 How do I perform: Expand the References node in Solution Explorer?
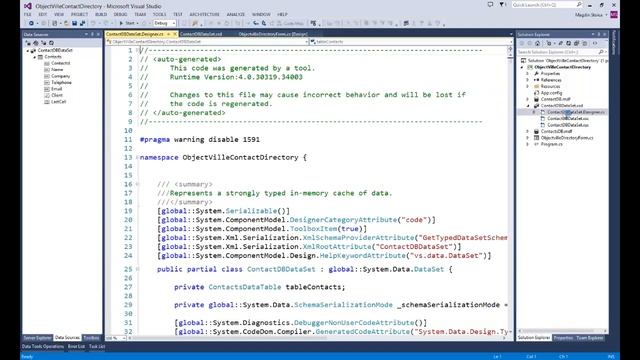tap(528, 80)
